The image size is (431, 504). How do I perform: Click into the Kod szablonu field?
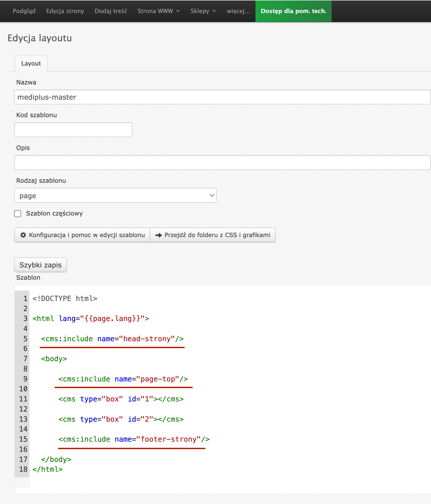pyautogui.click(x=73, y=130)
